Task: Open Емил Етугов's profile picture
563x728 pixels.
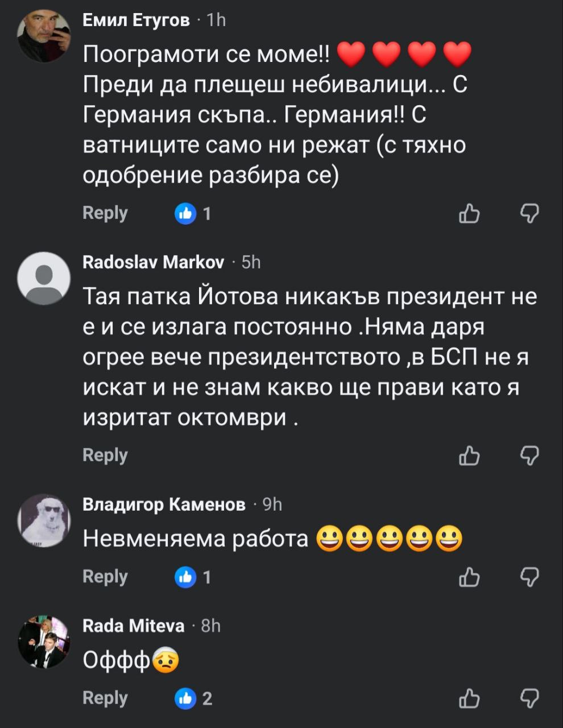Action: click(x=44, y=35)
